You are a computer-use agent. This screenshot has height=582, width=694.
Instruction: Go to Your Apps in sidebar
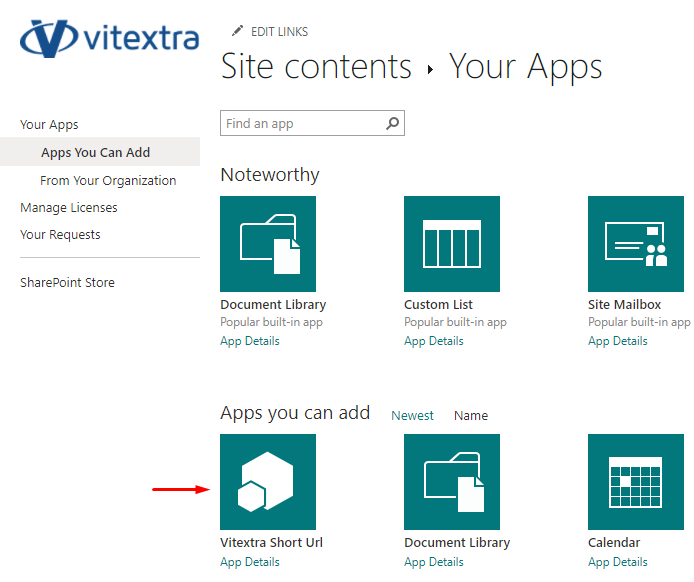click(x=49, y=125)
